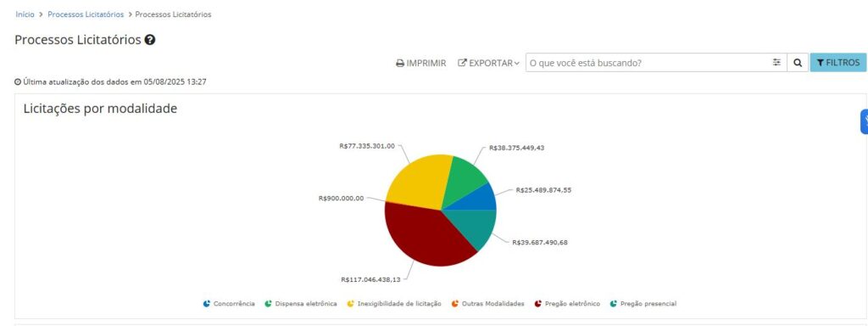
Task: Open advanced search options sliders icon
Action: coord(776,63)
